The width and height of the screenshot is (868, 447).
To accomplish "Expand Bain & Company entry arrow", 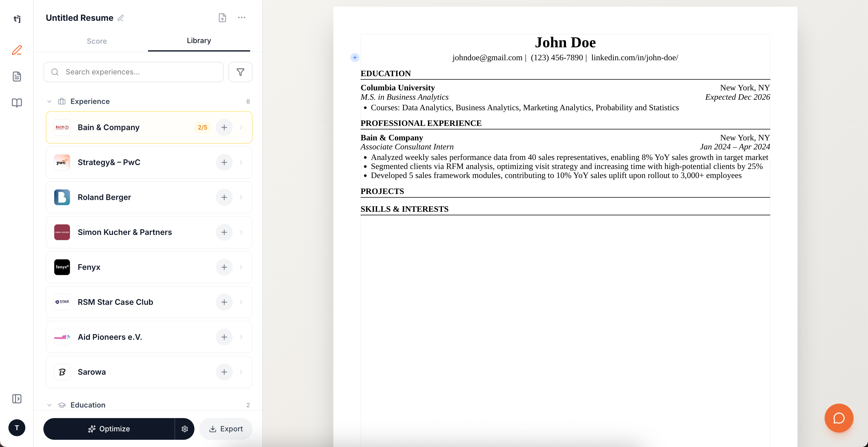I will point(241,127).
